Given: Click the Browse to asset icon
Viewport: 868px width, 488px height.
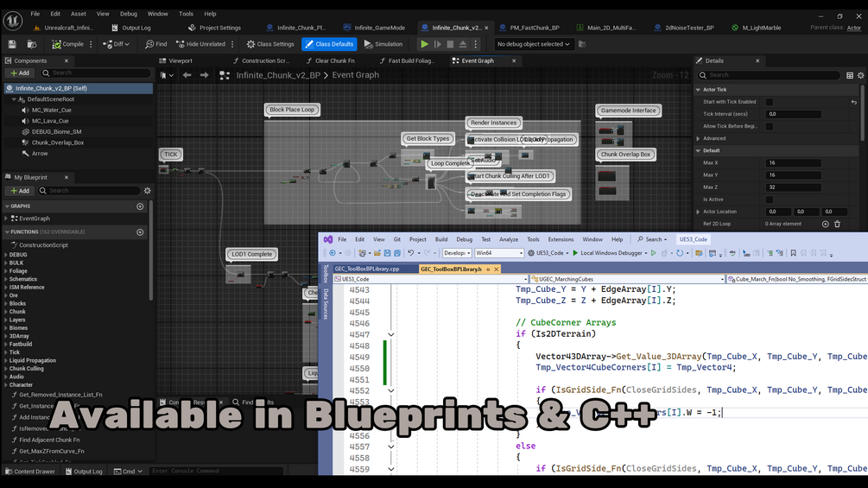Looking at the screenshot, I should click(32, 44).
